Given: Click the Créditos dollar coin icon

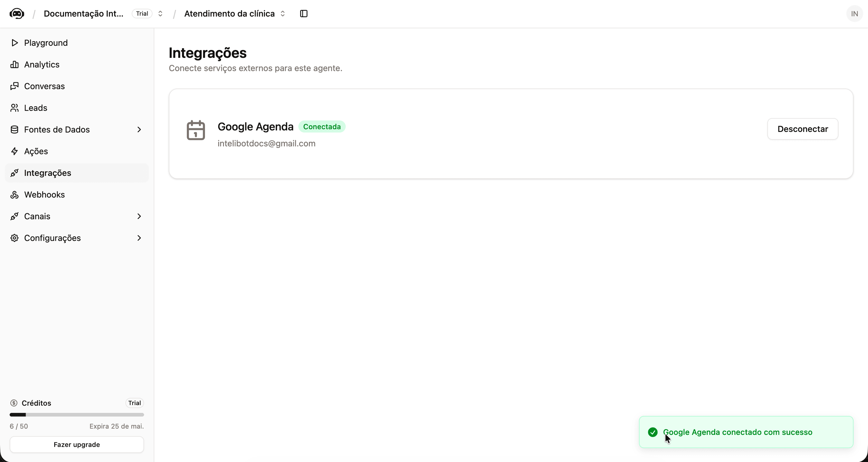Looking at the screenshot, I should coord(14,403).
